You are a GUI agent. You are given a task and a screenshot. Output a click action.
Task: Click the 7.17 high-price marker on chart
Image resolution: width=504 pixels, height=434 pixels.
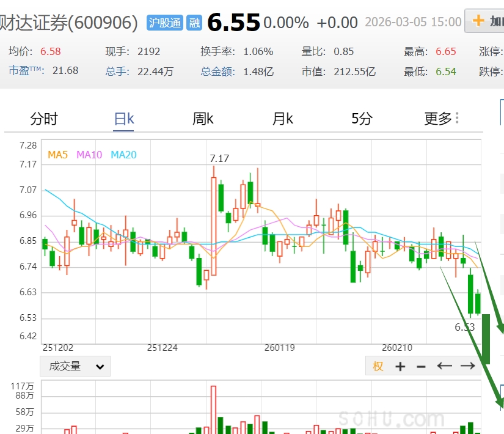[x=219, y=158]
